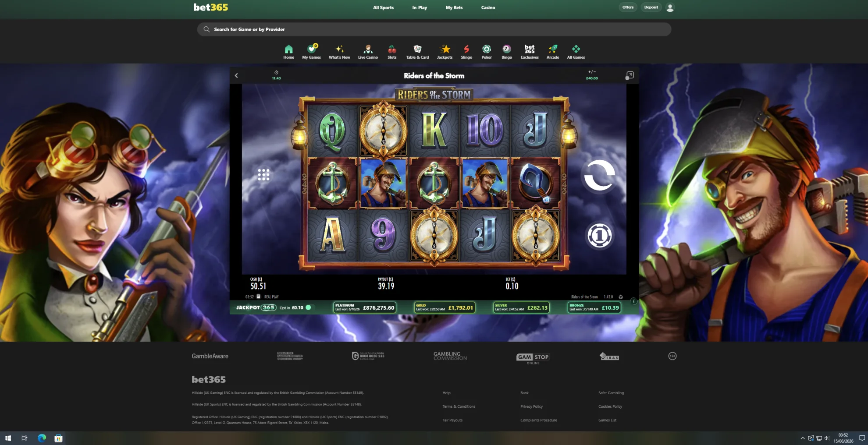Click the Deposit button
868x445 pixels.
tap(651, 7)
